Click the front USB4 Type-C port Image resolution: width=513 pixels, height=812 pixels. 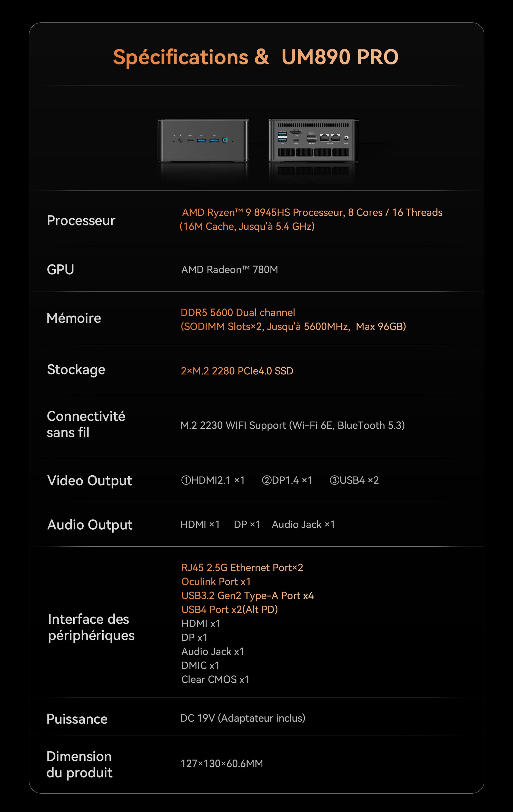click(190, 140)
